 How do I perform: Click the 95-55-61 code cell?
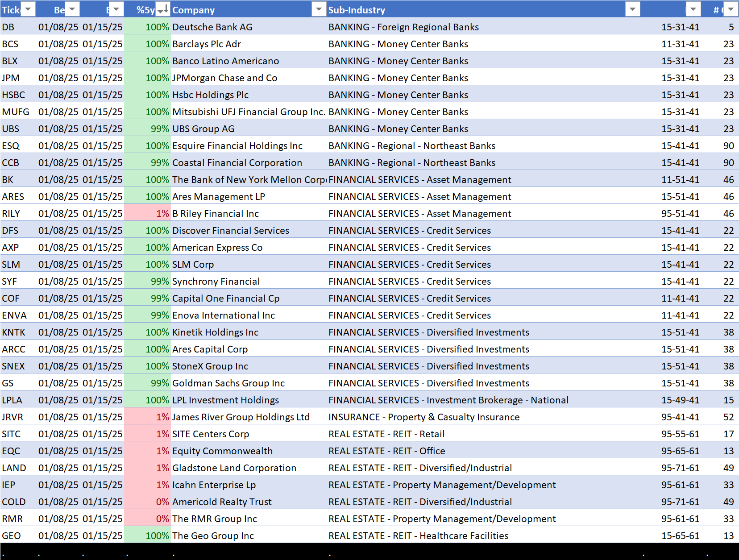point(671,434)
